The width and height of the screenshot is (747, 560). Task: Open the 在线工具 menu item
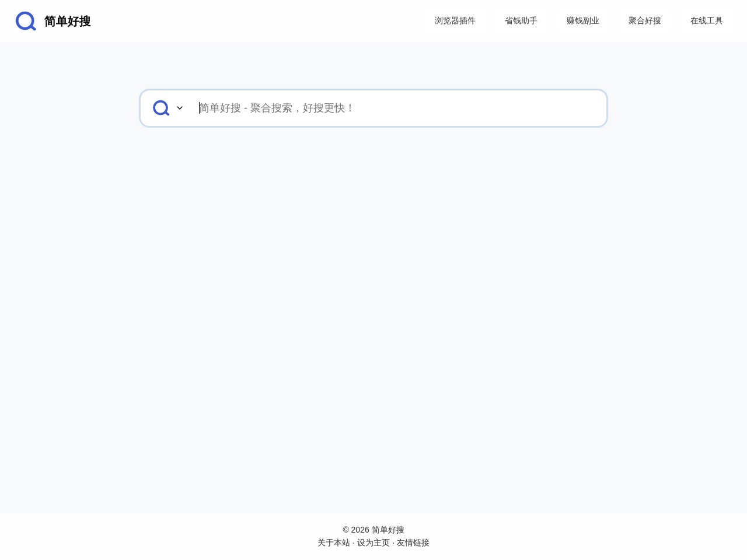(707, 21)
